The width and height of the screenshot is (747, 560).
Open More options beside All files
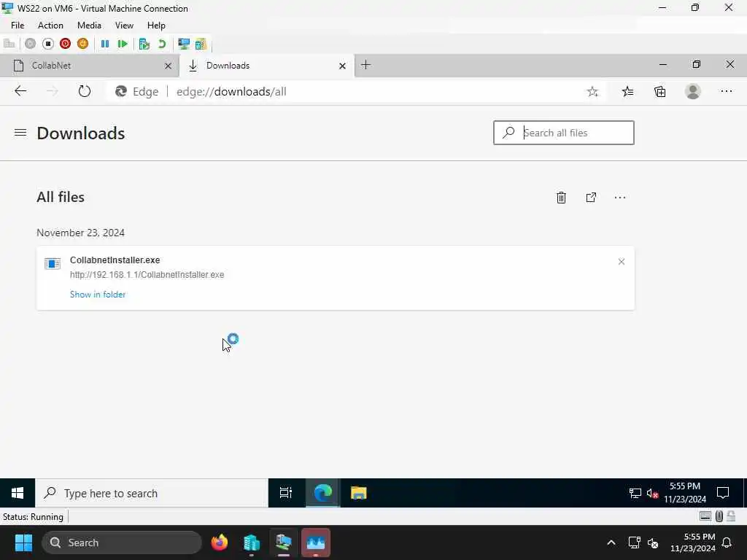click(x=620, y=197)
